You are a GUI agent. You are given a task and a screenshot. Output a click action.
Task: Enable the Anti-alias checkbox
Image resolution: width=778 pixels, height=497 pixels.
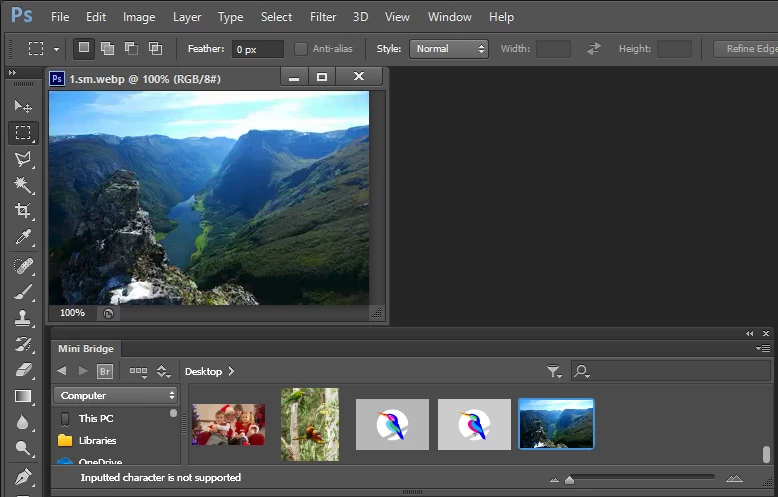pos(301,48)
